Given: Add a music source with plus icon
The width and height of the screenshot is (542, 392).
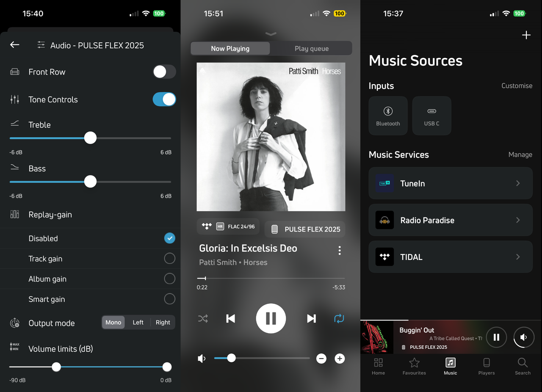Looking at the screenshot, I should point(526,35).
